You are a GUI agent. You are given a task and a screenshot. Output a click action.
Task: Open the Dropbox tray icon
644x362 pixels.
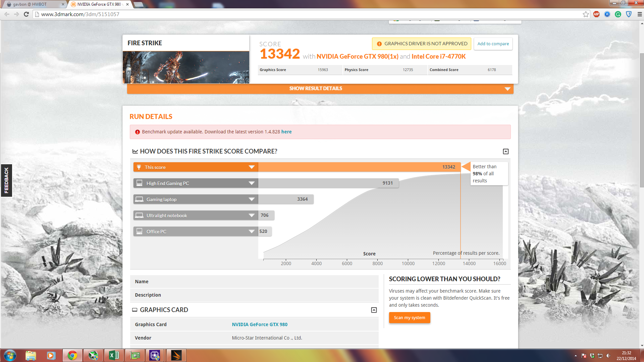592,356
